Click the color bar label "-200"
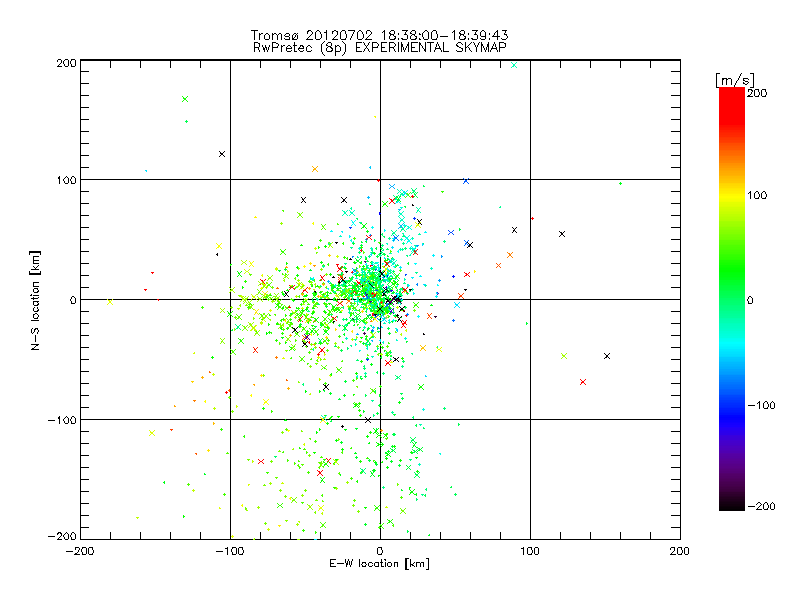The image size is (800, 600). tap(761, 506)
